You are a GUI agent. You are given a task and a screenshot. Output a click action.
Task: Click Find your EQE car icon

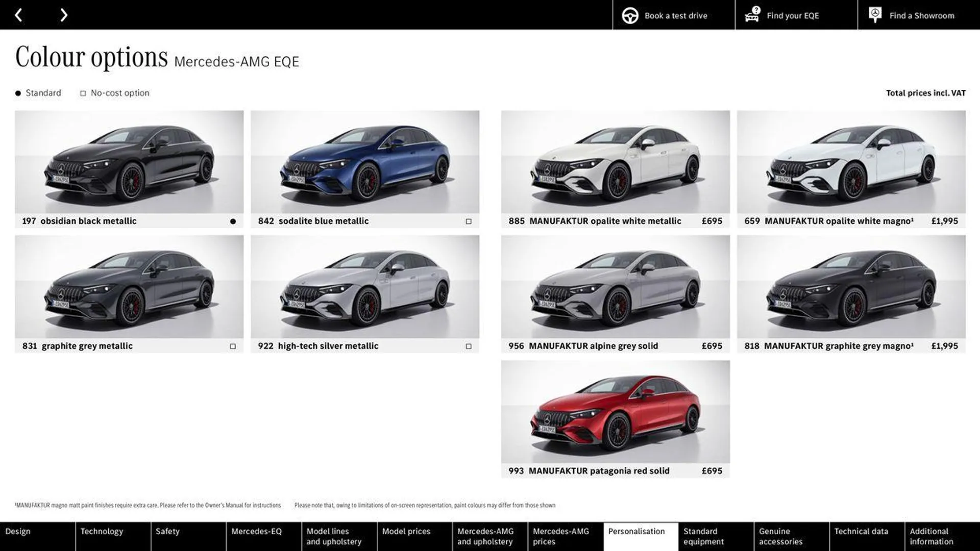752,14
